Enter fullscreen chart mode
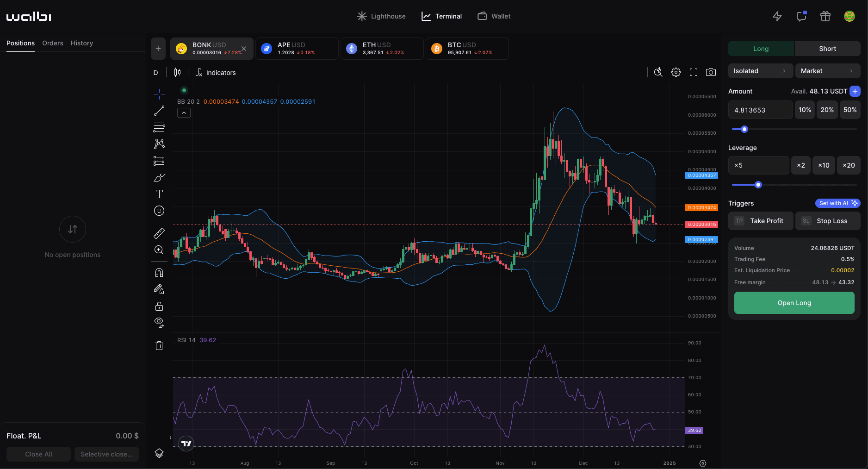 point(693,72)
